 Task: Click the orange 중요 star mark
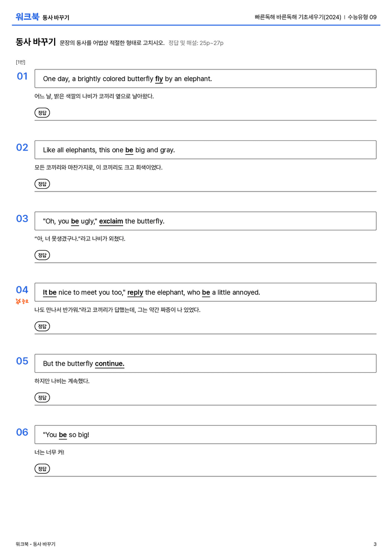coord(22,301)
